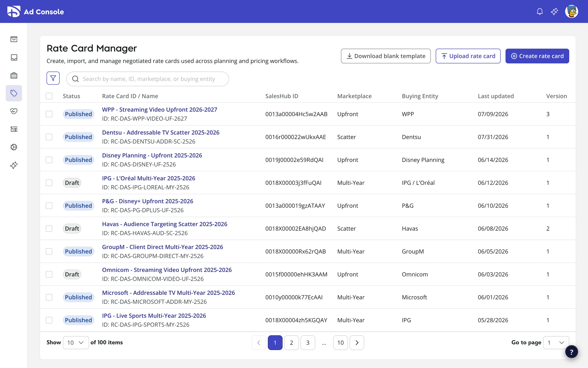Click the Status column header
This screenshot has width=588, height=368.
(71, 96)
